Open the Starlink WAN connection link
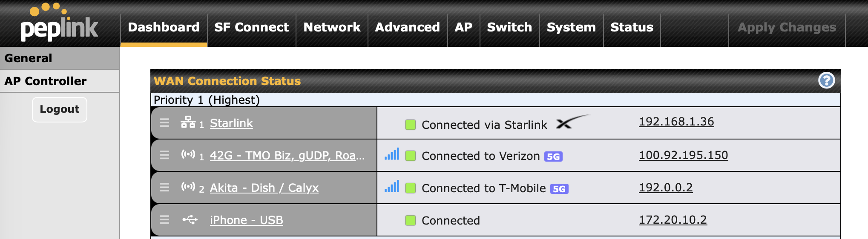 click(x=231, y=123)
